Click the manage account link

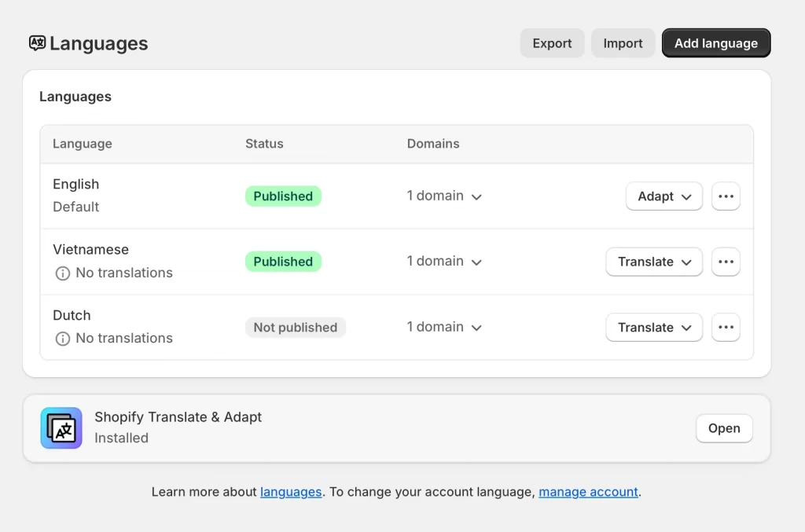point(588,491)
